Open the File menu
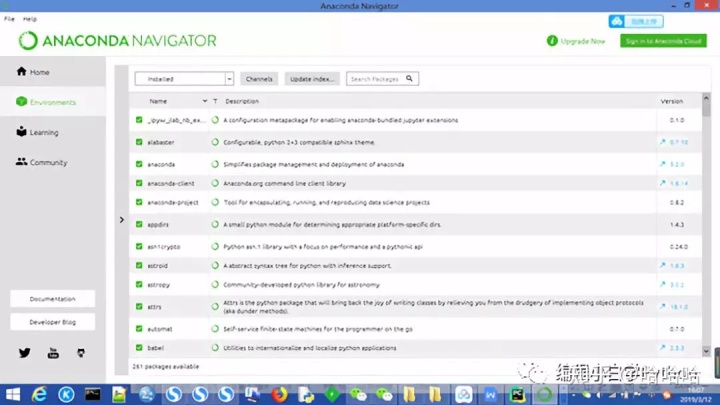Viewport: 720px width, 405px height. 9,19
